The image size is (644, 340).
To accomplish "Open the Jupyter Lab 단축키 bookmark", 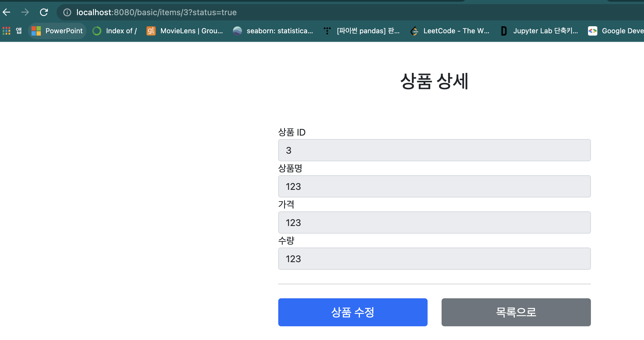I will tap(539, 31).
